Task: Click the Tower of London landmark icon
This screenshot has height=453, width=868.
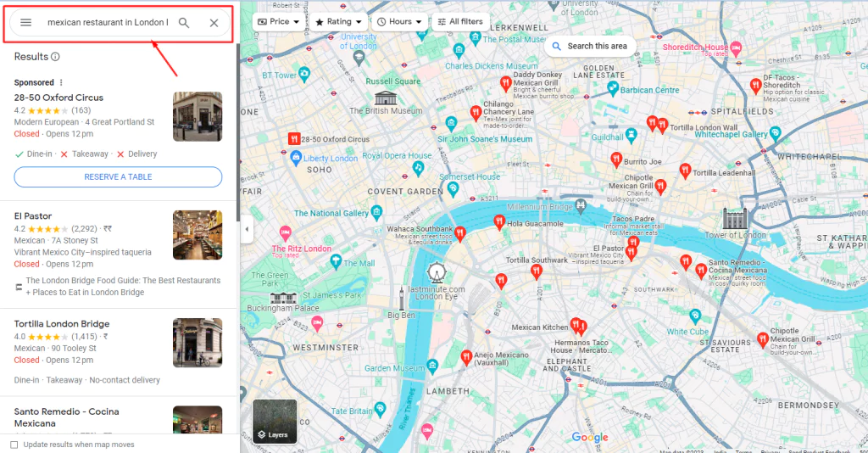Action: point(735,219)
